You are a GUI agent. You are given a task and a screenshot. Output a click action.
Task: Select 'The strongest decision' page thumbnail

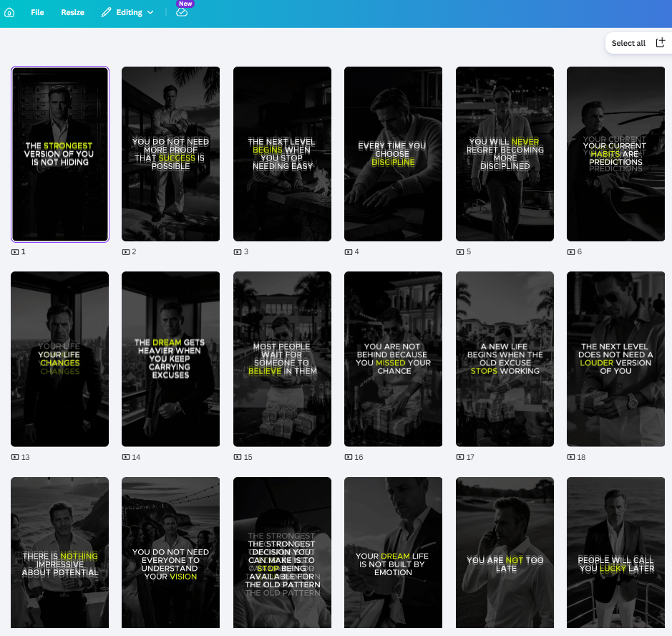click(x=282, y=552)
